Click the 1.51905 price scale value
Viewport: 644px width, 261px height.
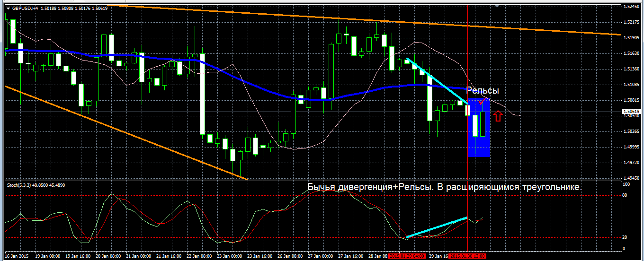[633, 38]
